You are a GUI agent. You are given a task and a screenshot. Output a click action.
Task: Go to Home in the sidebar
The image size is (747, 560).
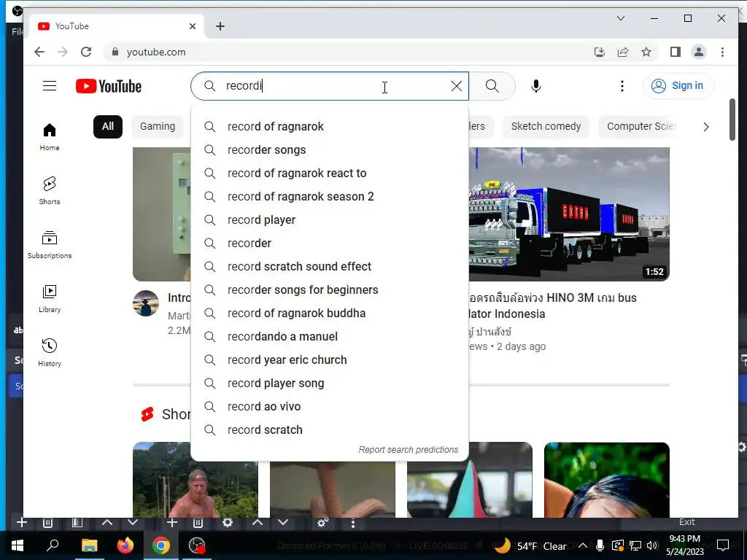(x=50, y=137)
